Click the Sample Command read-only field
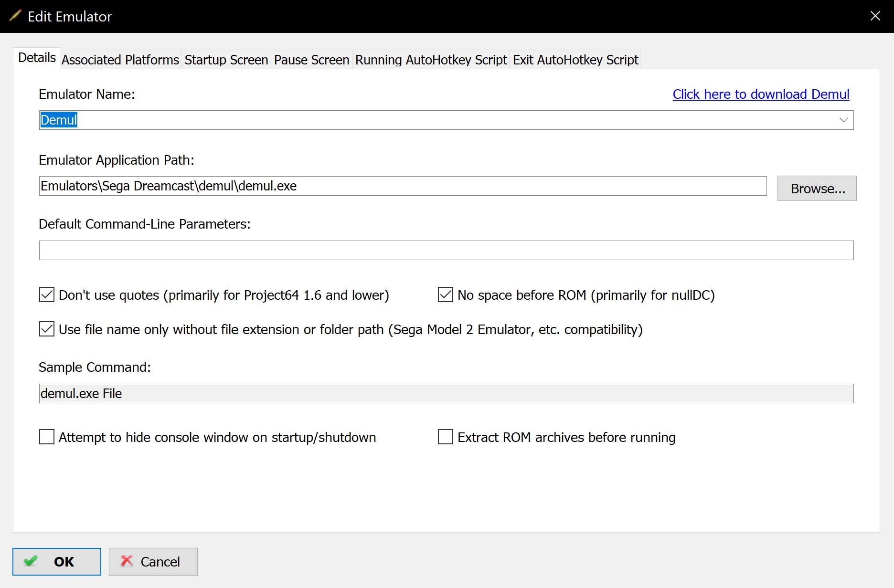 tap(446, 393)
